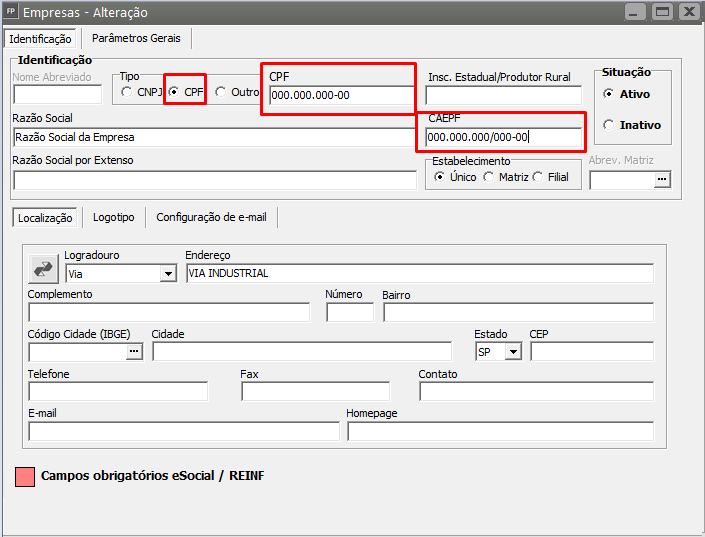Click the CPF number input field
Screen dimensions: 705x537
tap(340, 96)
